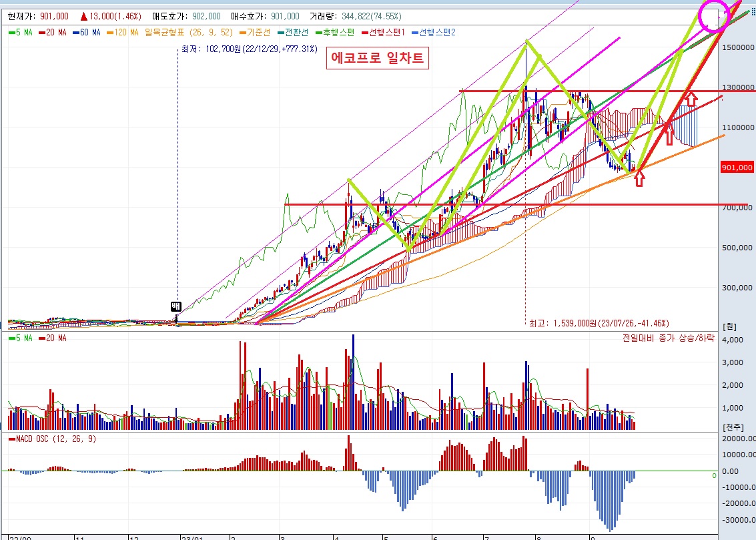This screenshot has height=540, width=756.
Task: Select the red 901,000 current price tag on axis
Action: click(x=737, y=168)
